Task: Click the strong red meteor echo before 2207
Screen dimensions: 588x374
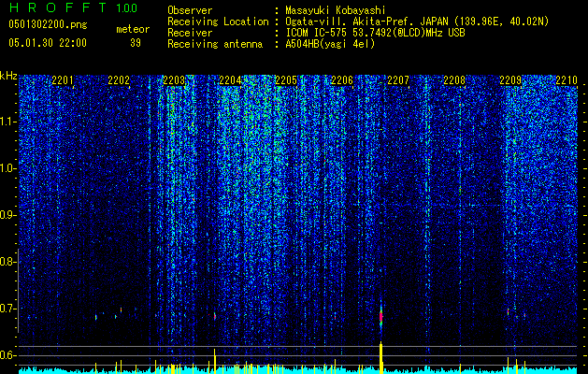Action: click(x=381, y=317)
